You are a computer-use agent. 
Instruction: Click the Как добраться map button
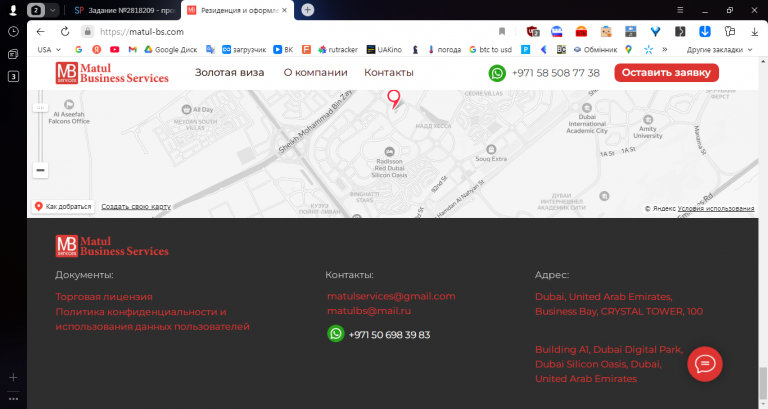pos(63,207)
